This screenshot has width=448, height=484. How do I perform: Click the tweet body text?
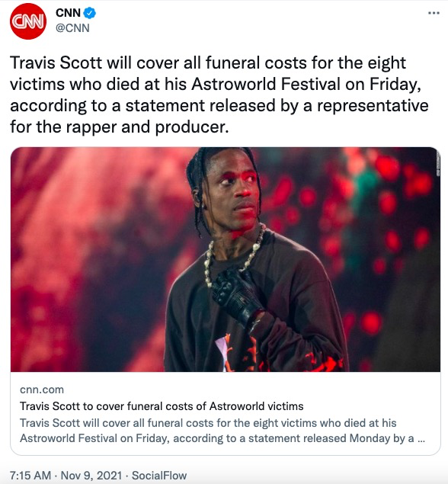[x=219, y=95]
